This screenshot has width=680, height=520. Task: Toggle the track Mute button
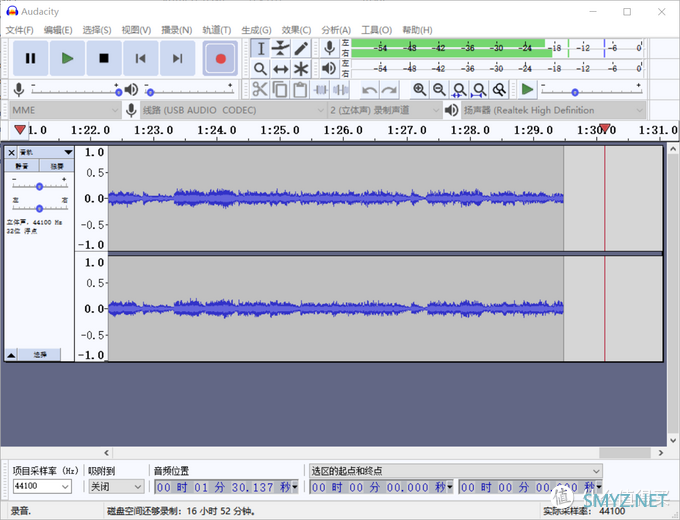tap(22, 166)
